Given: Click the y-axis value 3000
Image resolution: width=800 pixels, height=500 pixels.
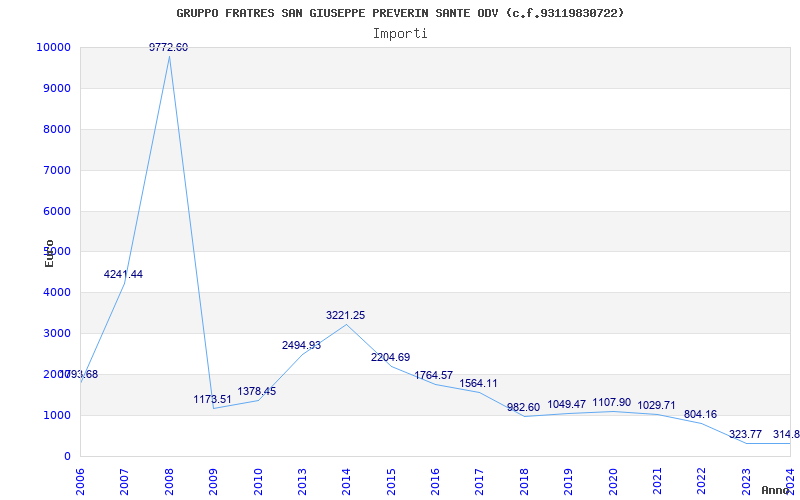Looking at the screenshot, I should (56, 334).
